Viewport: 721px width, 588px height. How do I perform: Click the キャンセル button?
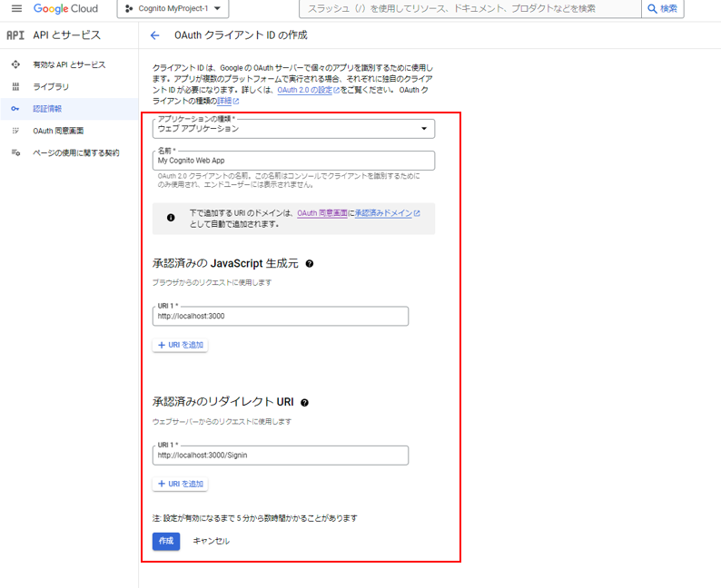(x=211, y=541)
